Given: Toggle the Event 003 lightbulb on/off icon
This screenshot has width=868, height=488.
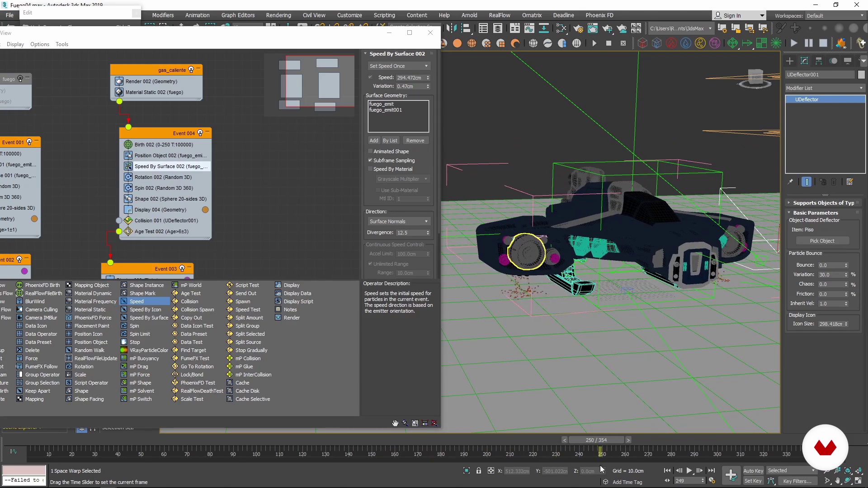Looking at the screenshot, I should (182, 269).
